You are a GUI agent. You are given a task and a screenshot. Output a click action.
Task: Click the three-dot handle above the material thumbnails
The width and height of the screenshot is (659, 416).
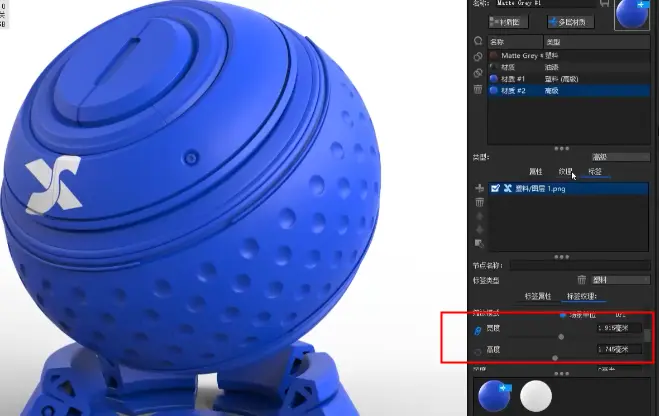point(561,374)
